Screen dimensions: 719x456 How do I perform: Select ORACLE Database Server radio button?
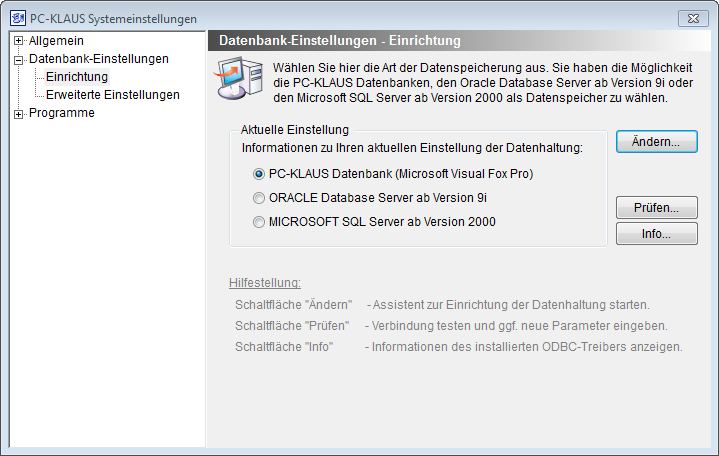click(259, 198)
